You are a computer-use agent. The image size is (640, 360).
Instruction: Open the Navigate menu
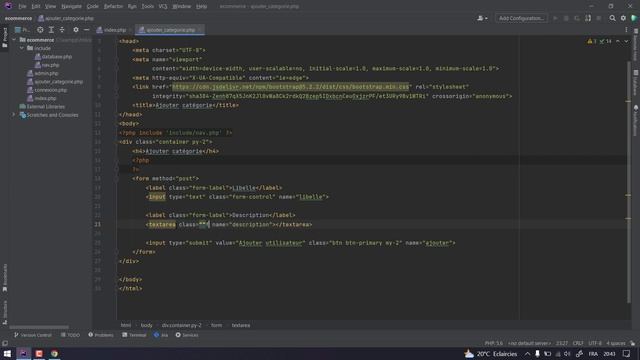click(71, 6)
